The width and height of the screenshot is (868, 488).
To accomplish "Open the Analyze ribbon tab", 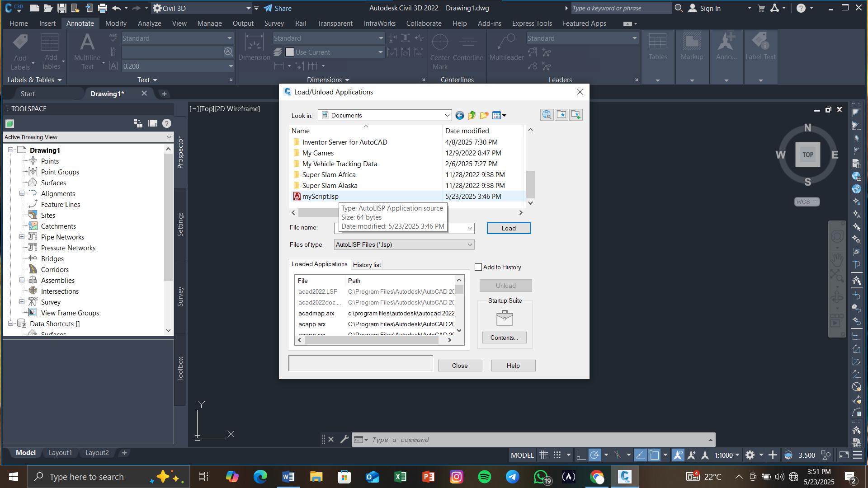I will tap(149, 23).
